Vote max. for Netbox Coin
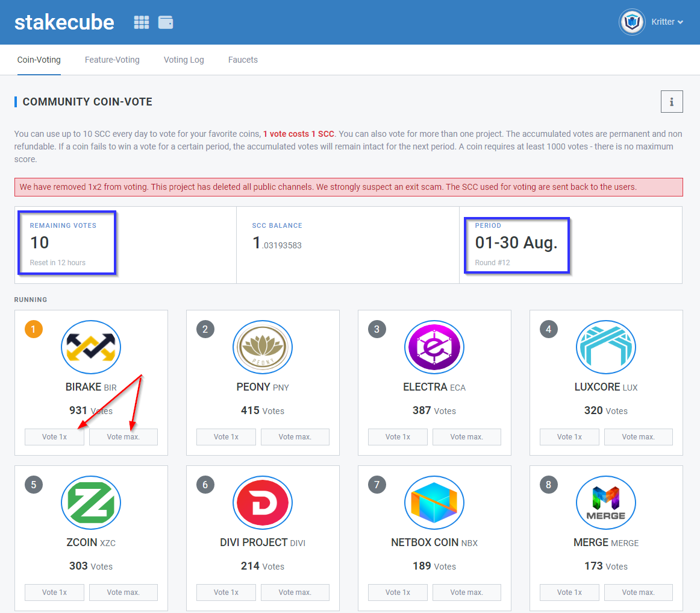700x613 pixels. point(466,593)
